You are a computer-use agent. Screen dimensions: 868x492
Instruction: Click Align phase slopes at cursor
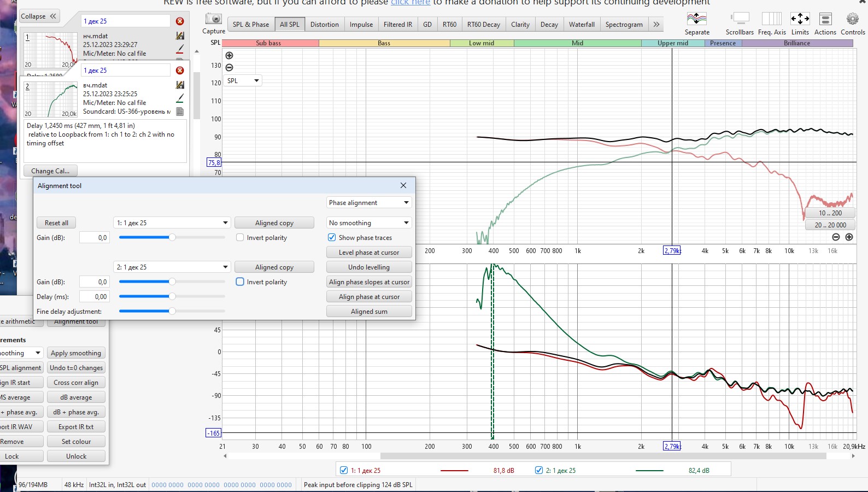pyautogui.click(x=369, y=282)
